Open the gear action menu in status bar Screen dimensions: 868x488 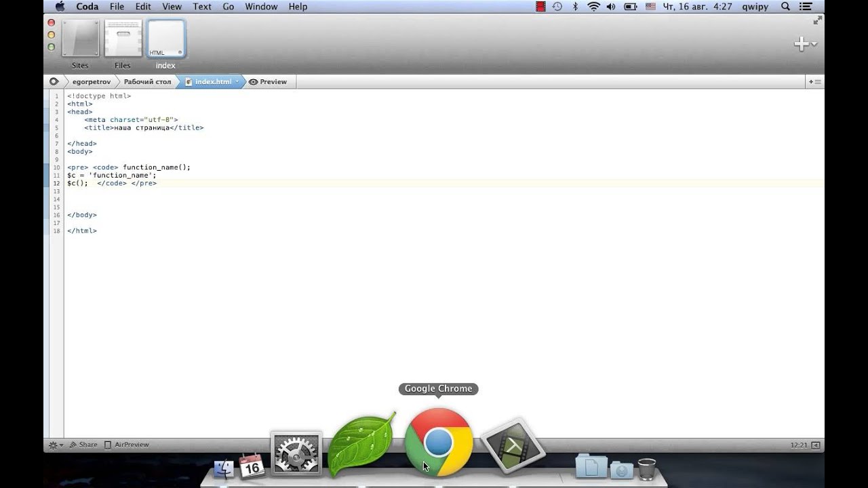coord(55,445)
